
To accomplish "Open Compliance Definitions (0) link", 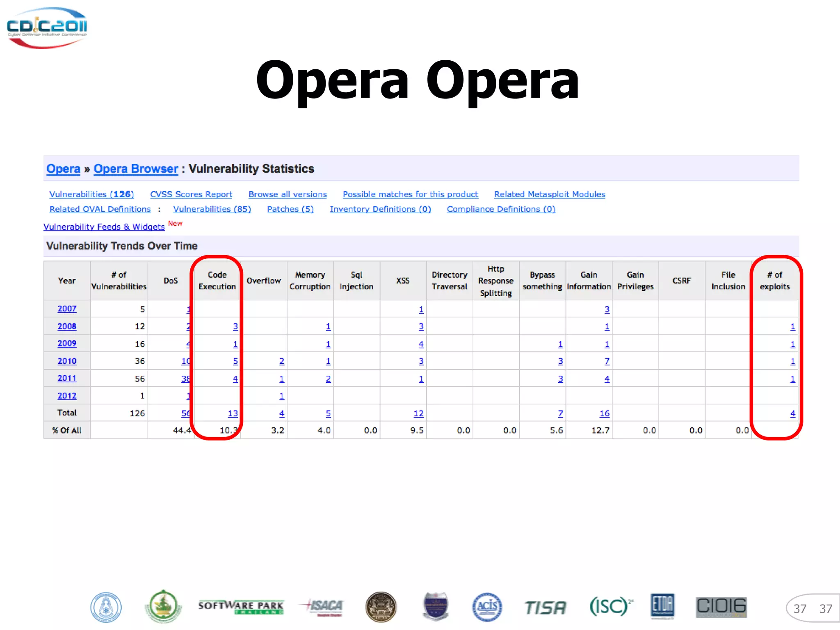I will (x=501, y=209).
